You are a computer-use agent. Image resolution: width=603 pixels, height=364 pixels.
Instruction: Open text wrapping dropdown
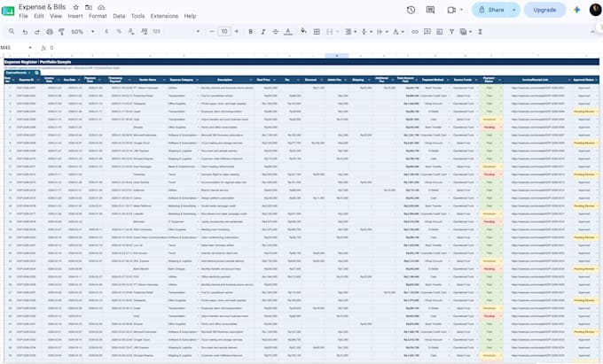[382, 32]
